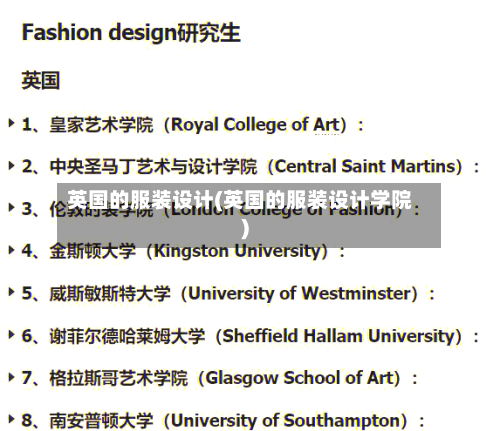This screenshot has height=431, width=500.
Task: Expand the Glasgow School of Art triangle
Action: [x=11, y=377]
